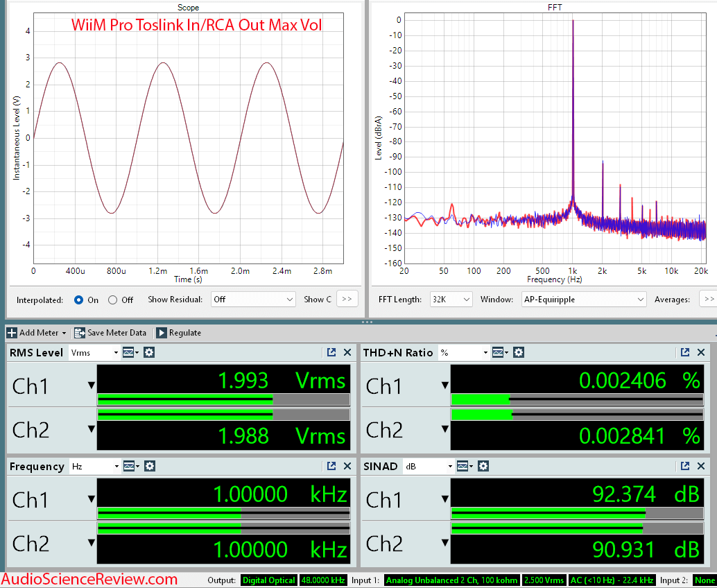717x588 pixels.
Task: Expand Ch1 arrow in THD+N Ratio meter
Action: [445, 386]
